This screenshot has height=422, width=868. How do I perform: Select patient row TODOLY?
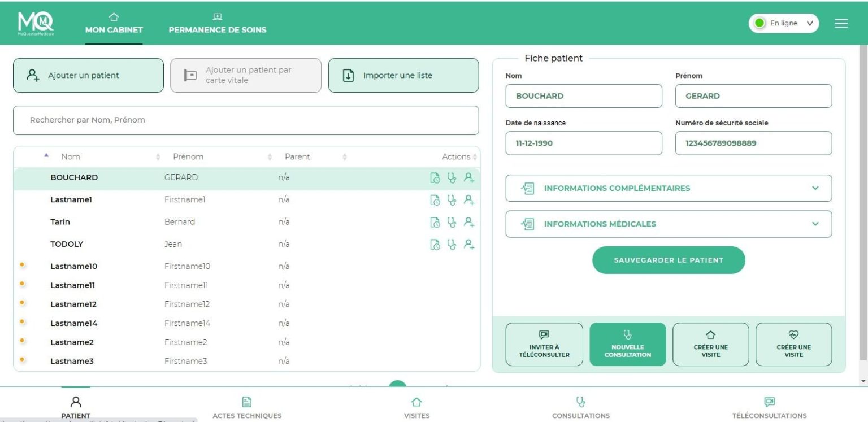(246, 245)
